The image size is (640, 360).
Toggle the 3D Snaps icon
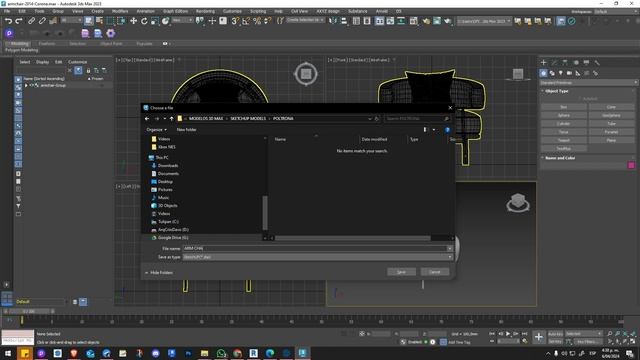coord(235,21)
